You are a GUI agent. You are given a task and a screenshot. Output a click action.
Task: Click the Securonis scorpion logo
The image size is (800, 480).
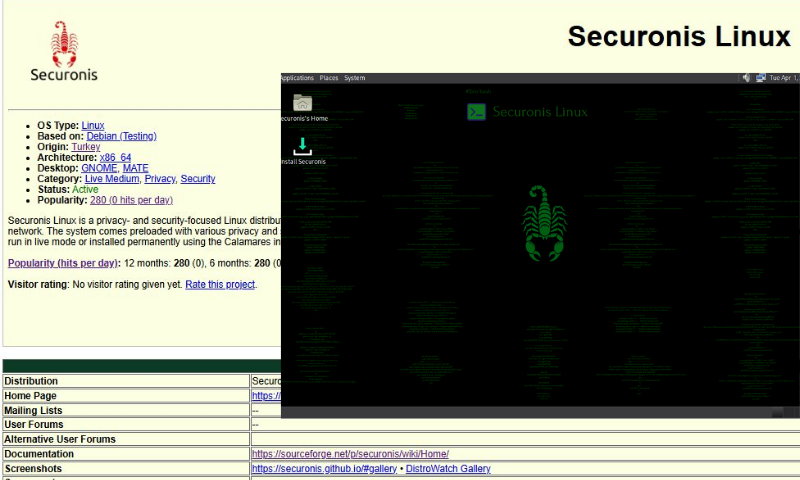[x=63, y=50]
